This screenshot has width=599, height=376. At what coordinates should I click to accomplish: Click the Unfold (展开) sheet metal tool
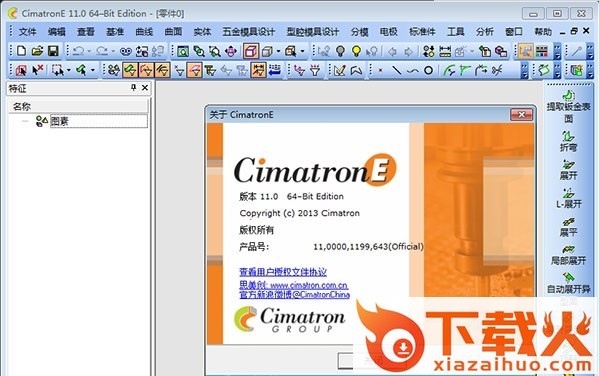coord(568,170)
